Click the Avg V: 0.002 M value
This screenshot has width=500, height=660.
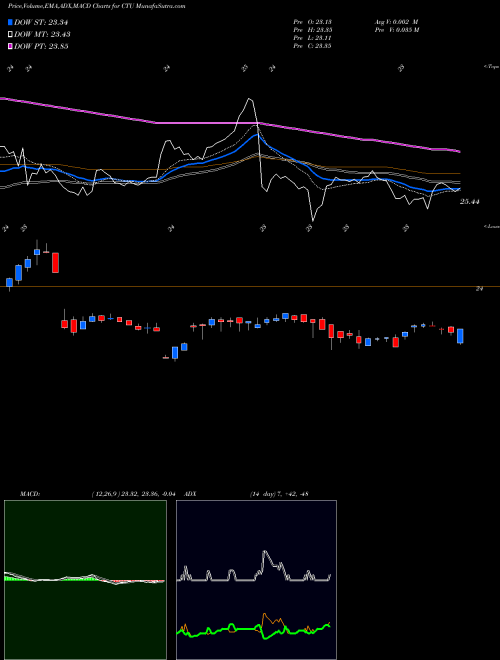pos(396,22)
